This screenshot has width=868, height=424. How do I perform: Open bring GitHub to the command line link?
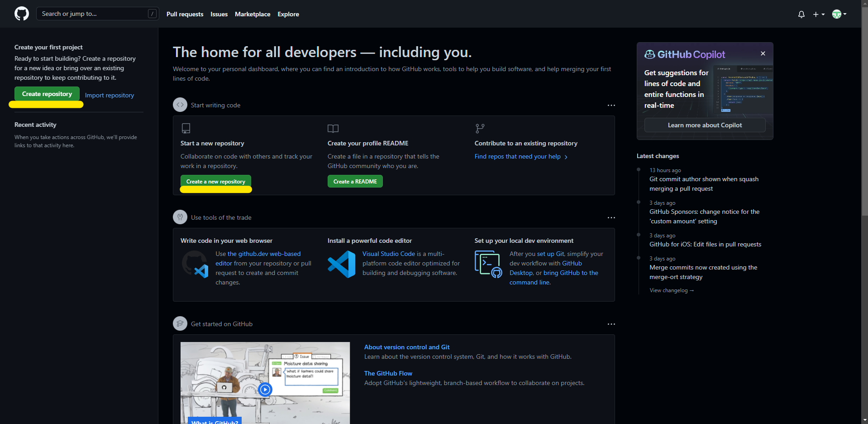pyautogui.click(x=554, y=277)
